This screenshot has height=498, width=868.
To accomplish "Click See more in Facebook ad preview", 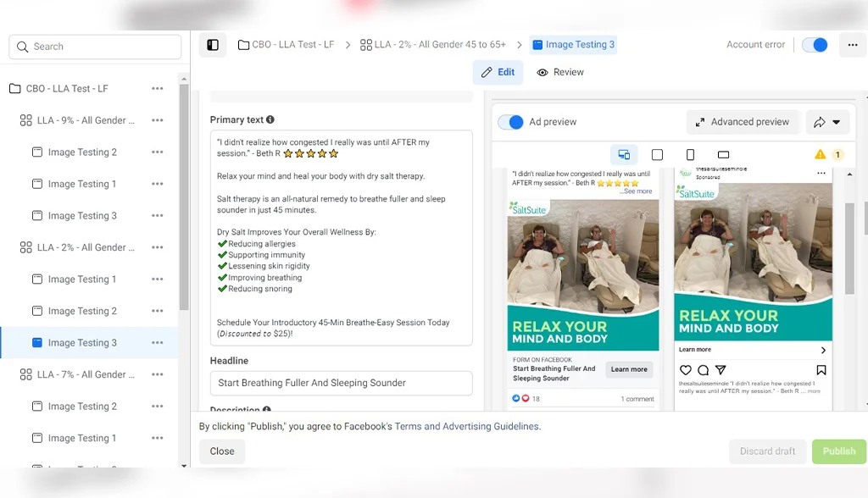I will click(x=637, y=191).
